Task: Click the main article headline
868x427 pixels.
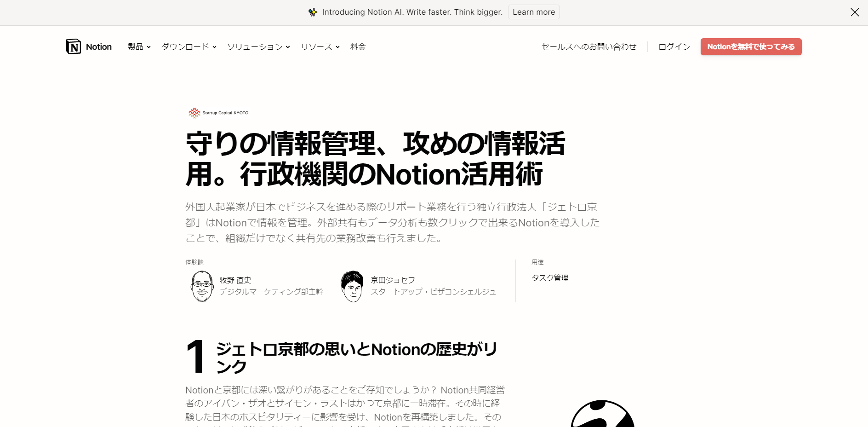Action: pos(376,159)
